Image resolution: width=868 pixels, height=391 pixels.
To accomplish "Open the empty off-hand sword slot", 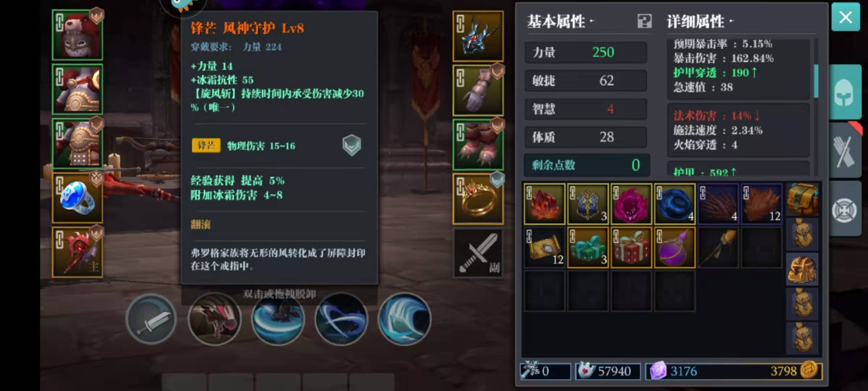I will [x=478, y=253].
